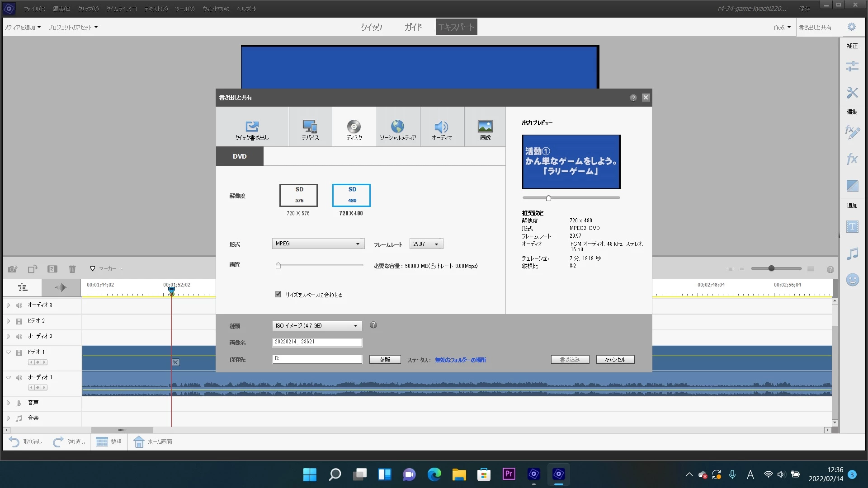Image resolution: width=868 pixels, height=488 pixels.
Task: Select the ディスク export icon
Action: tap(354, 127)
